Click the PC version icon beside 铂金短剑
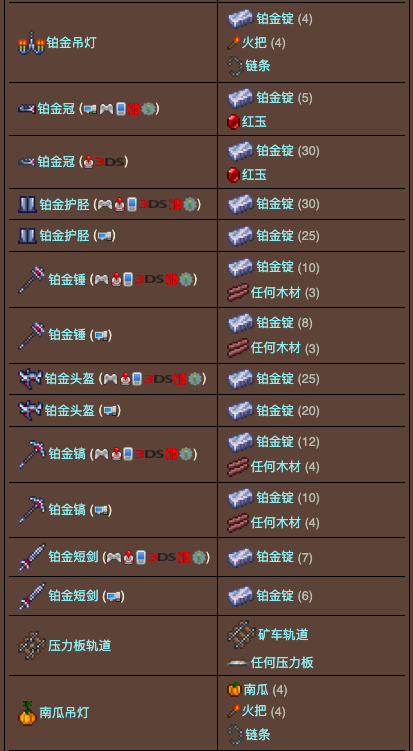413x751 pixels. coord(114,596)
